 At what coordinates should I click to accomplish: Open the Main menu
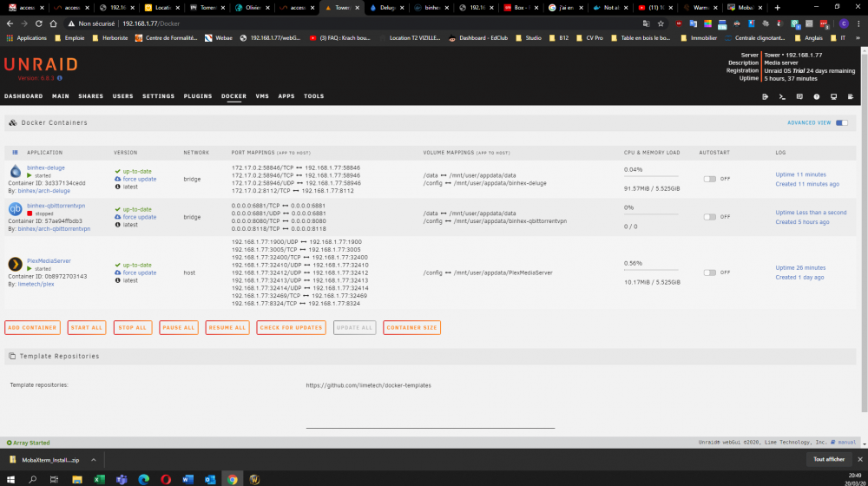[61, 96]
